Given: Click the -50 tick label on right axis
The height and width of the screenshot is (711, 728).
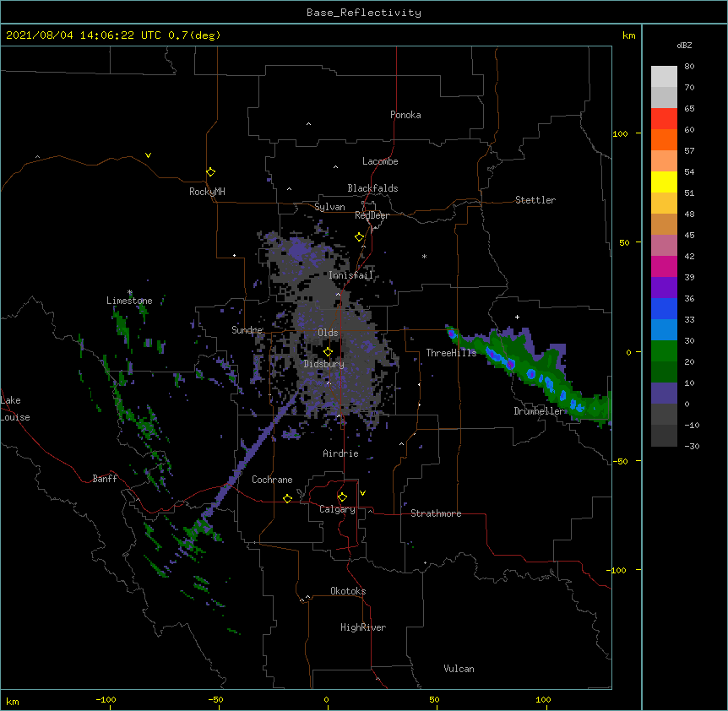Looking at the screenshot, I should (620, 461).
